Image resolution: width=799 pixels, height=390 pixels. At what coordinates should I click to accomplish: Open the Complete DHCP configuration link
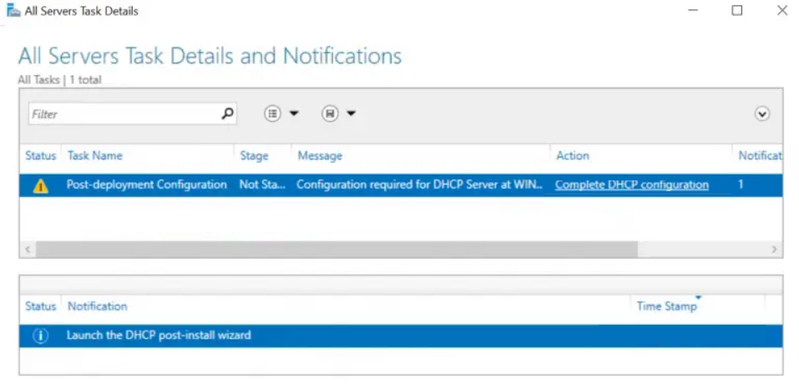632,185
